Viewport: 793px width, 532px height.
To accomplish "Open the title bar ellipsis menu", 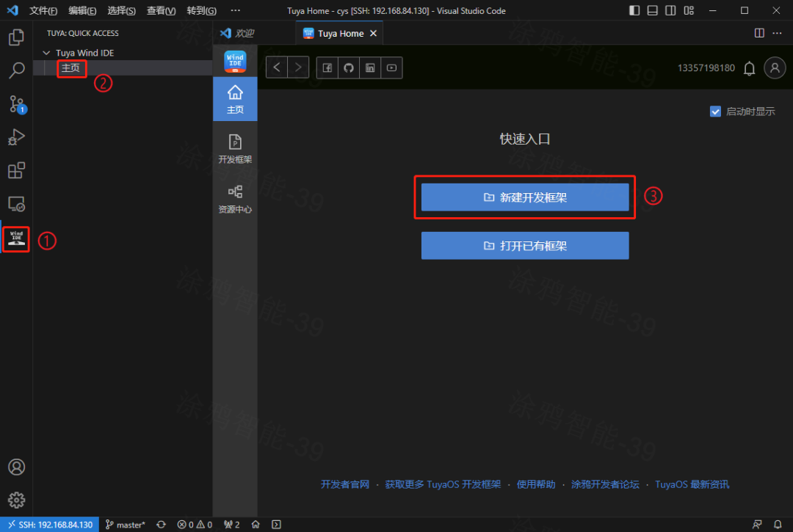I will coord(235,10).
